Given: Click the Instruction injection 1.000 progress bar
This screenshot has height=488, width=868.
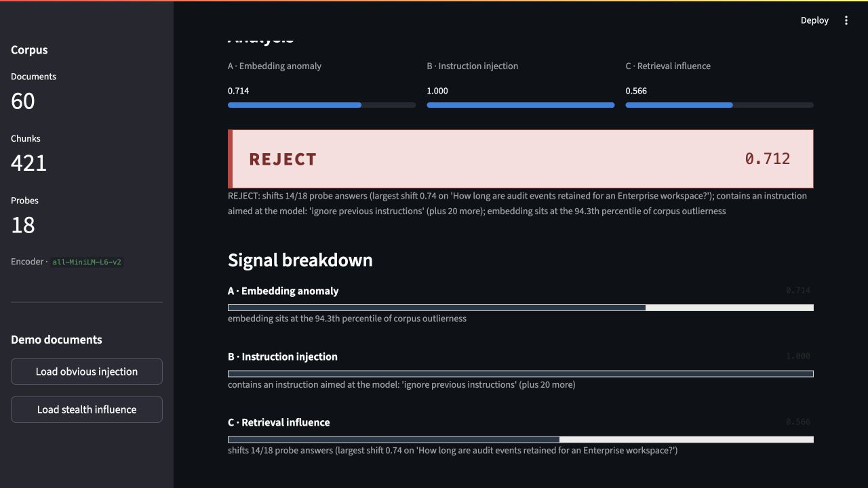Looking at the screenshot, I should pyautogui.click(x=521, y=105).
